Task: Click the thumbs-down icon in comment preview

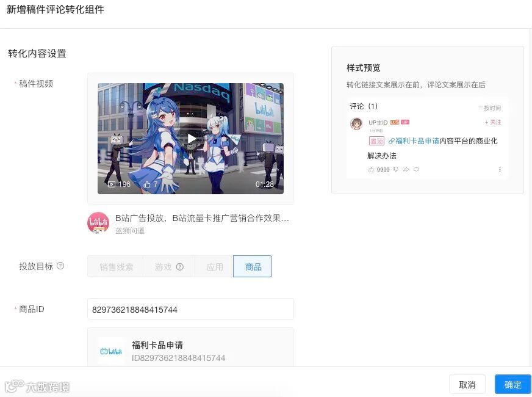Action: (395, 169)
